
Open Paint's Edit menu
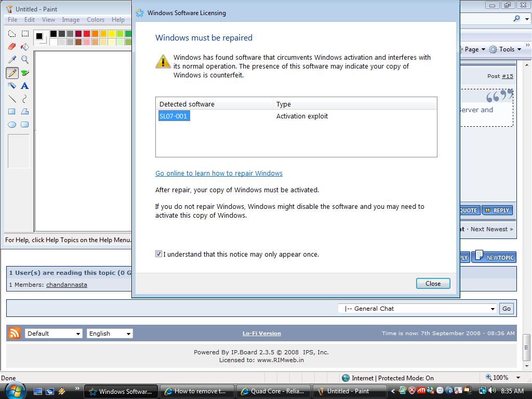coord(30,20)
